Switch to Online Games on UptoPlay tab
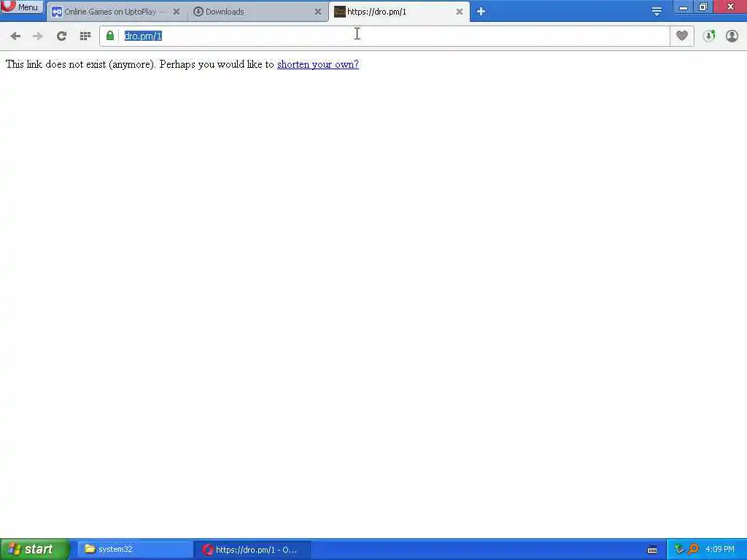747x560 pixels. pyautogui.click(x=117, y=12)
